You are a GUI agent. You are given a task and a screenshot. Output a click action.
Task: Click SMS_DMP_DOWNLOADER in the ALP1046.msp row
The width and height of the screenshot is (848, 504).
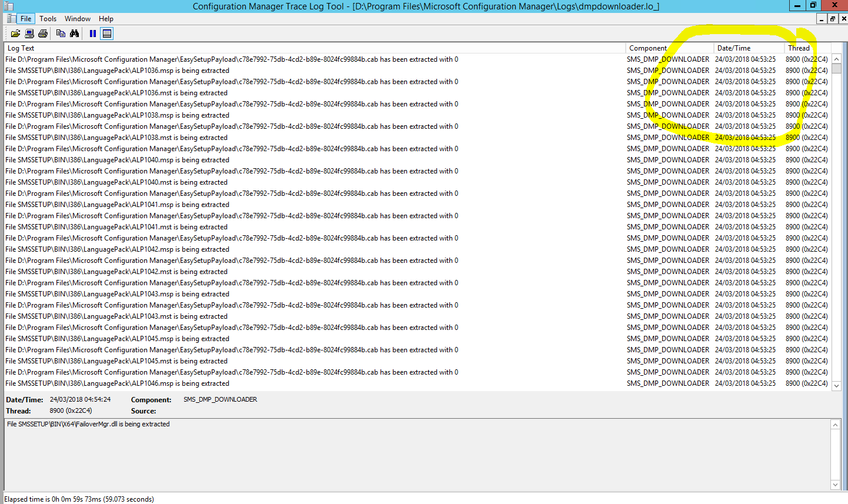(668, 383)
